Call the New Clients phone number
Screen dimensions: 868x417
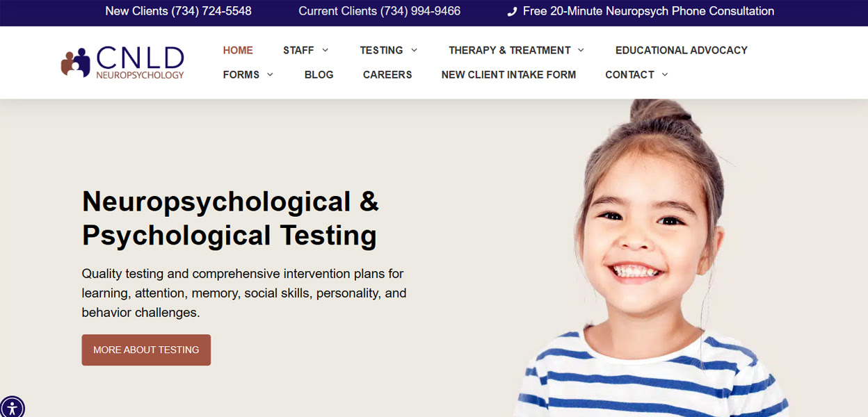pos(178,11)
